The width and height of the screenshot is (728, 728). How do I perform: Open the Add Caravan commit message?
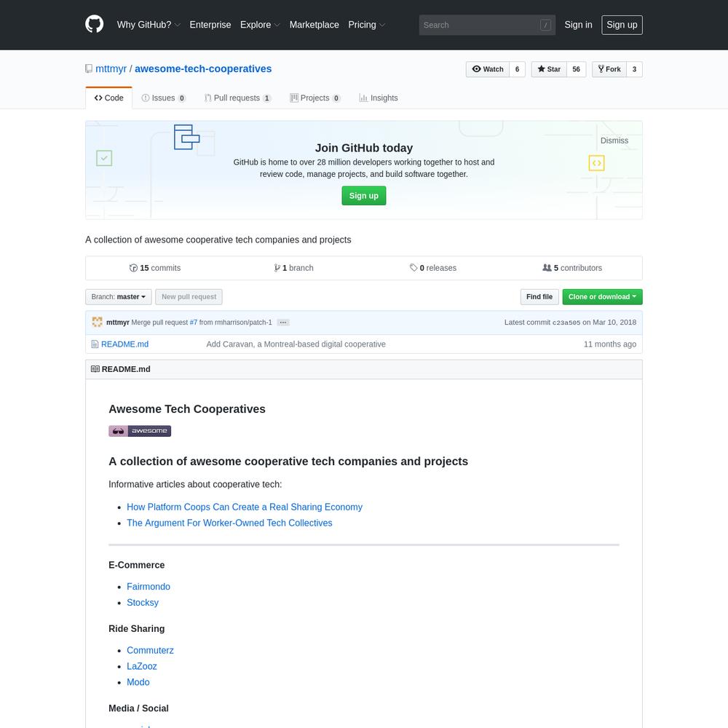[296, 344]
